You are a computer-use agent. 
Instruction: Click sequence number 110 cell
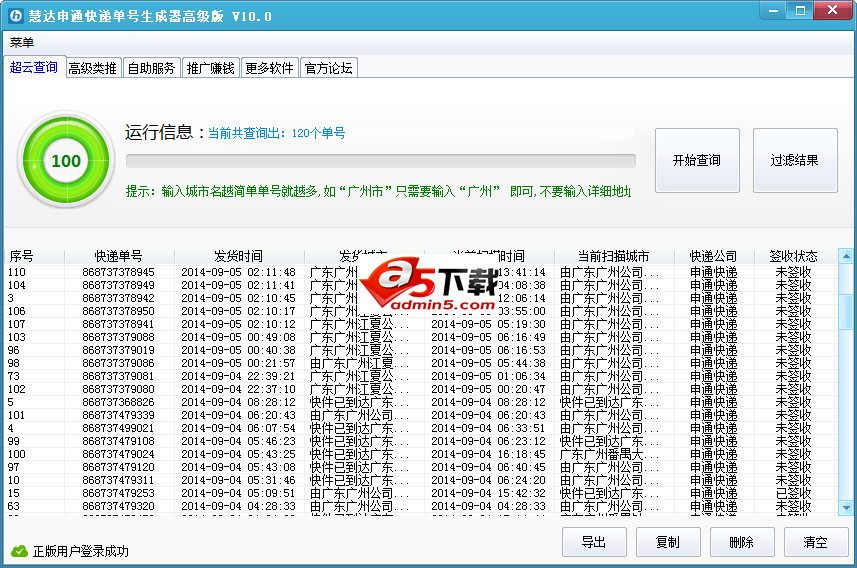click(x=16, y=272)
